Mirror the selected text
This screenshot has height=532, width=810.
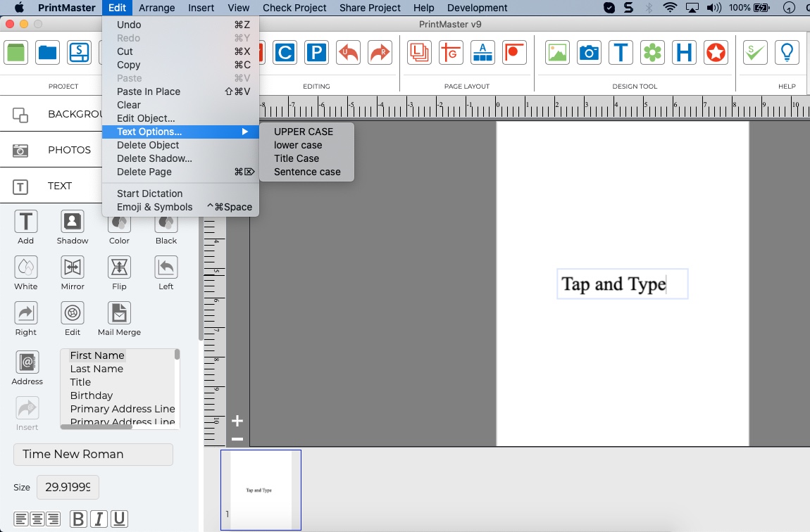(x=72, y=267)
